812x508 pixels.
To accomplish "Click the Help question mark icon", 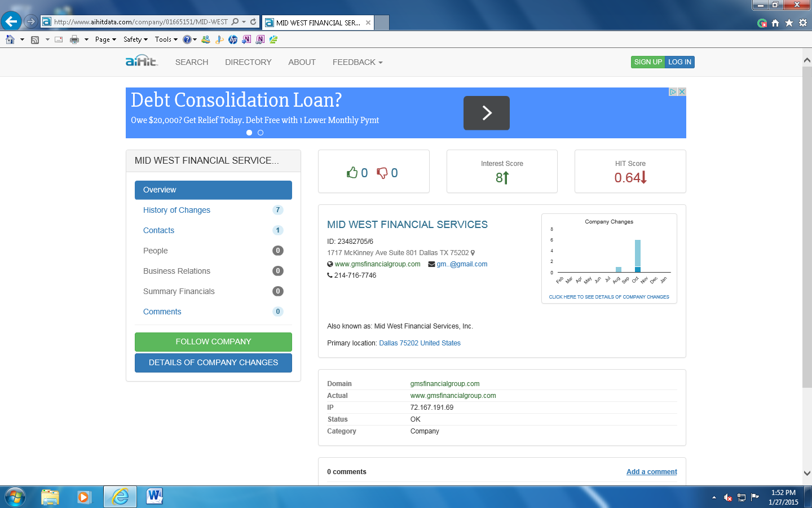I will (187, 40).
